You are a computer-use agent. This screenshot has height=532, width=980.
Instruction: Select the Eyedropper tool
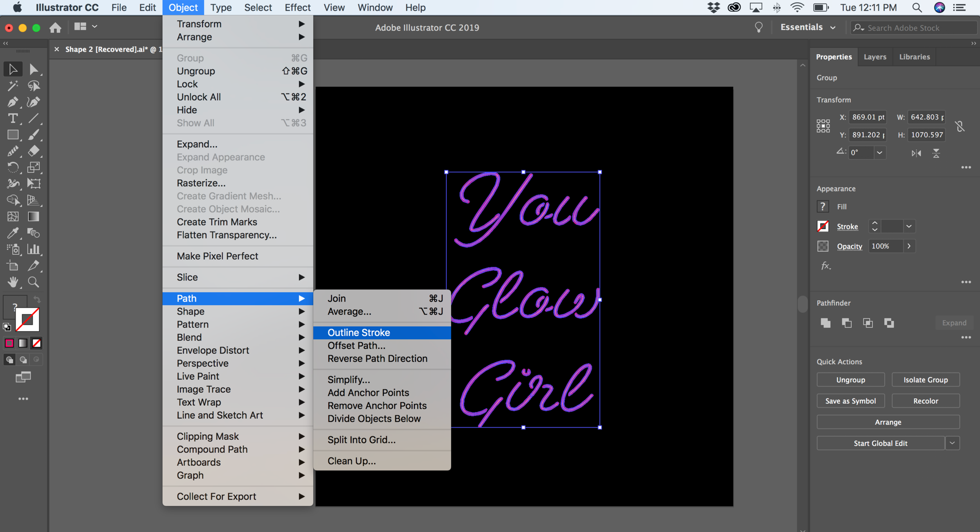pos(13,233)
